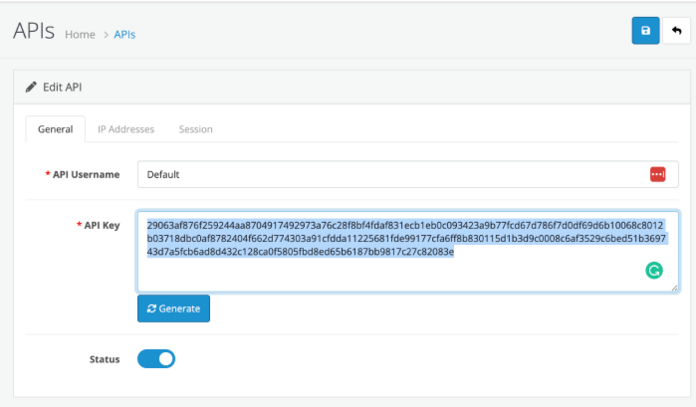
Task: Click the API Username field label
Action: [86, 174]
